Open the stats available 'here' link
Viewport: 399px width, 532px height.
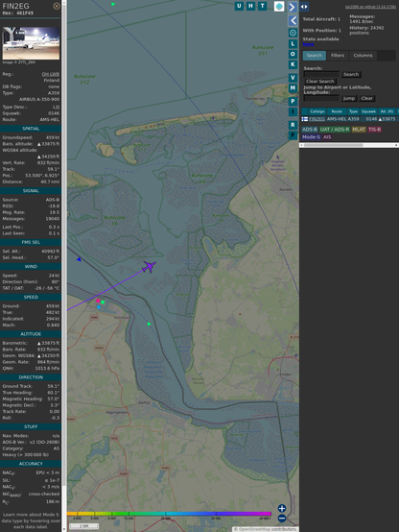[308, 44]
